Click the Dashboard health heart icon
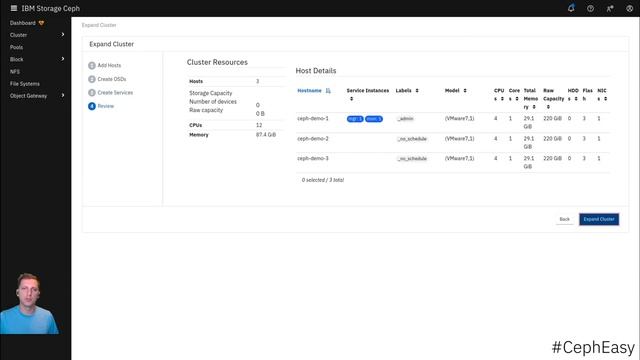The width and height of the screenshot is (640, 360). coord(41,23)
